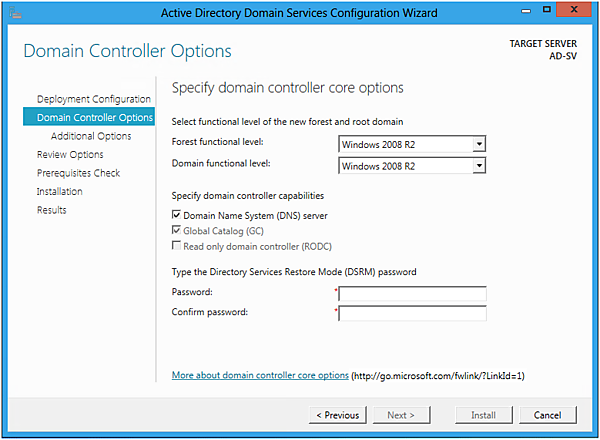Go back with the Previous button

tap(337, 415)
